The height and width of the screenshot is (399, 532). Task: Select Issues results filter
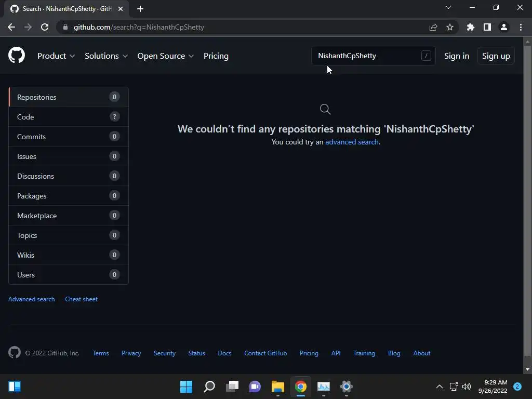[69, 156]
